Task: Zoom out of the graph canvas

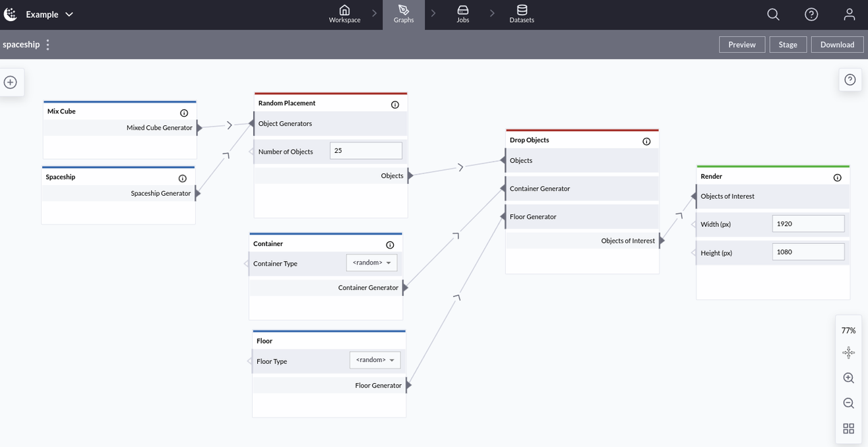Action: coord(848,403)
